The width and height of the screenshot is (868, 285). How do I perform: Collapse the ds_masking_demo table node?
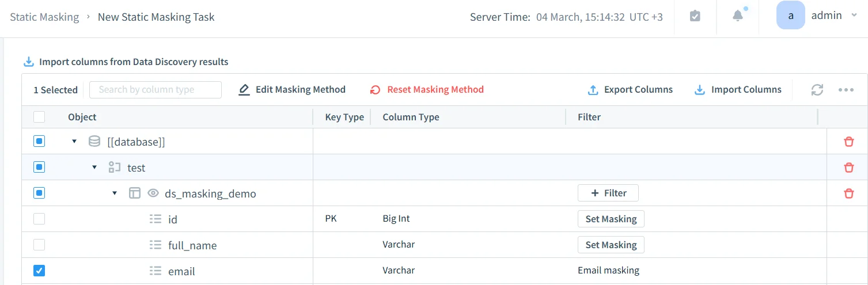point(114,193)
